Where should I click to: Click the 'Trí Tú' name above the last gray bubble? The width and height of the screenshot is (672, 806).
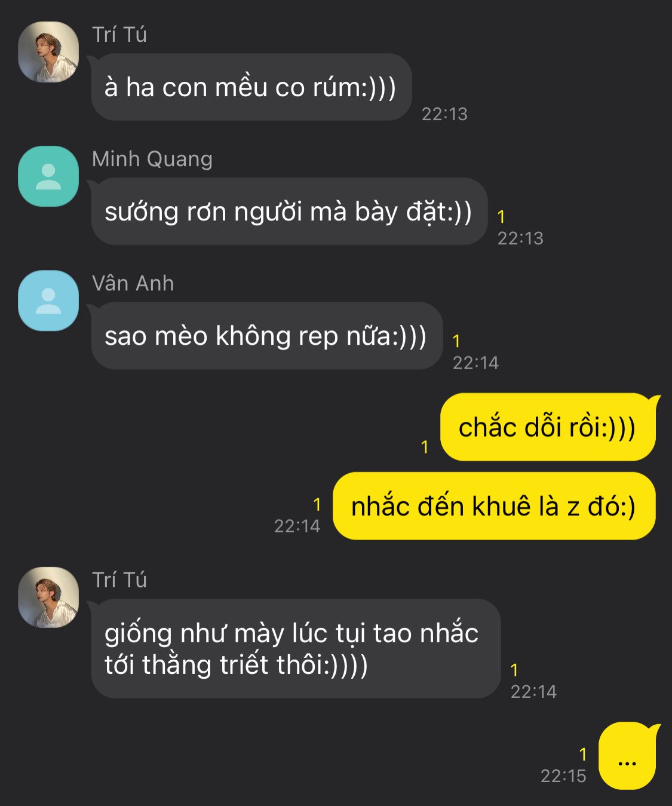(x=119, y=580)
